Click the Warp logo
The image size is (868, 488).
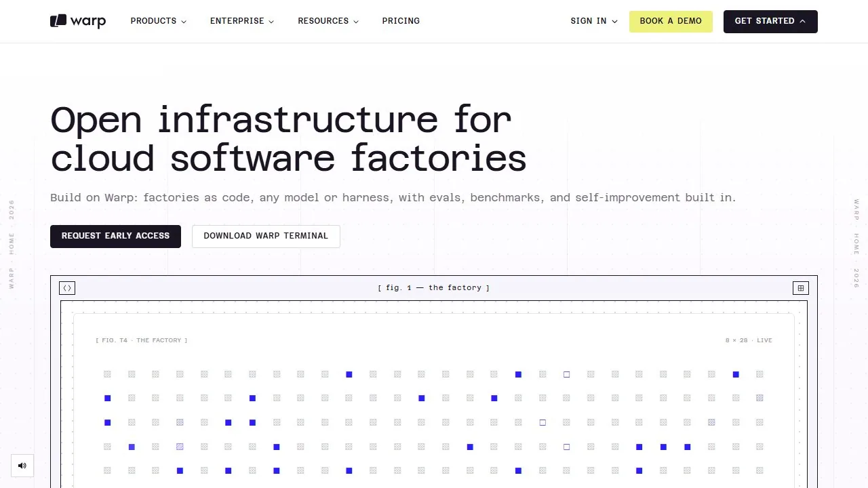coord(78,21)
